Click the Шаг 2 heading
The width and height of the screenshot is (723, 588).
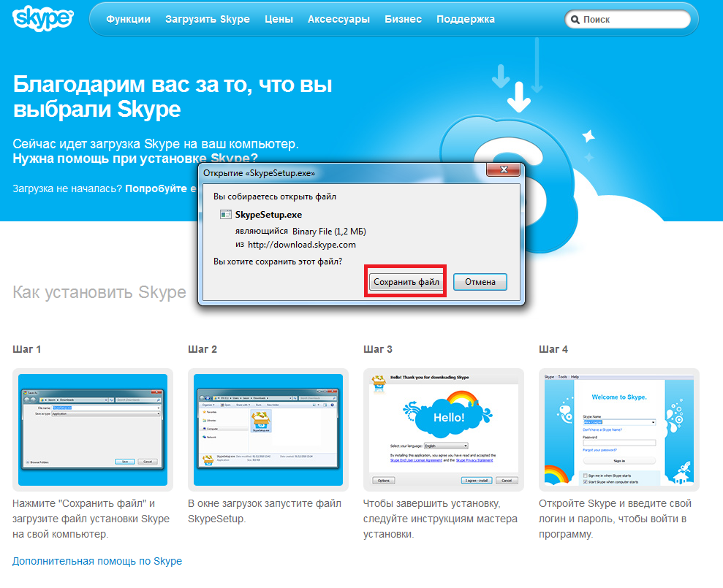pyautogui.click(x=202, y=349)
